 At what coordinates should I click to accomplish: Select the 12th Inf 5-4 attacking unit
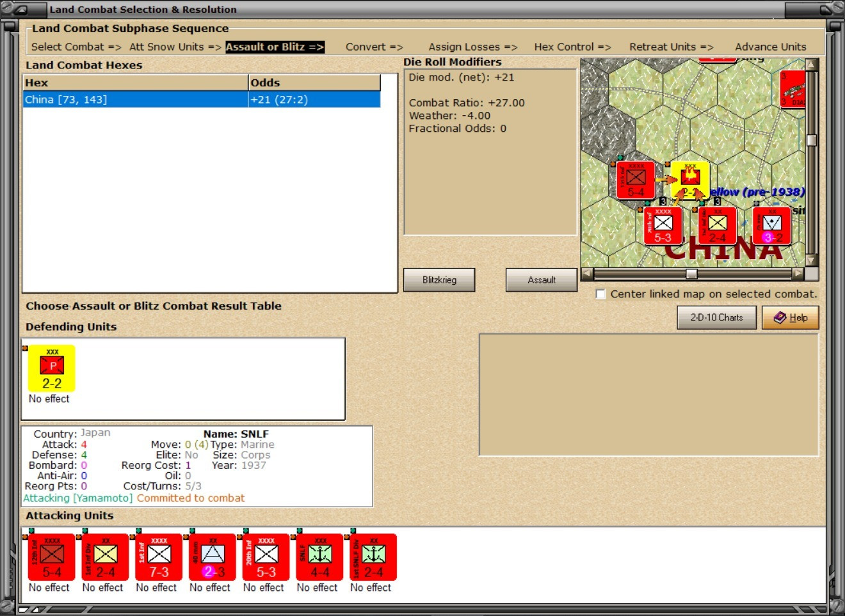pos(52,557)
